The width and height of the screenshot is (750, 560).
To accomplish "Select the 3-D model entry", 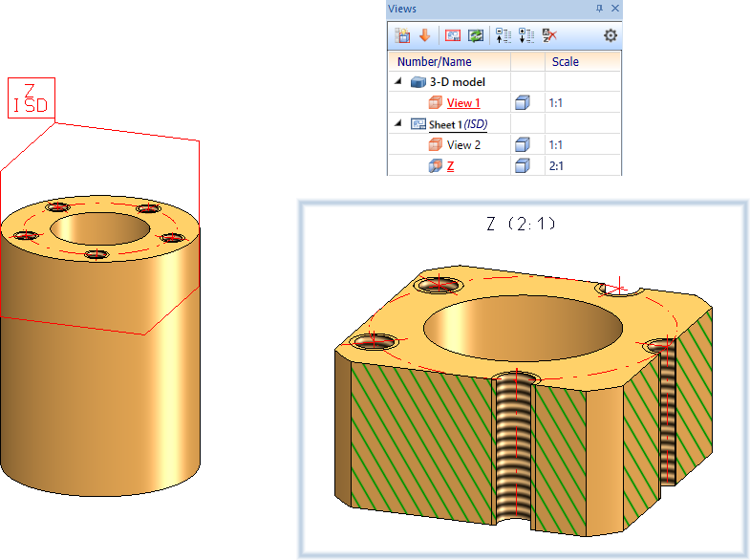I will 458,82.
